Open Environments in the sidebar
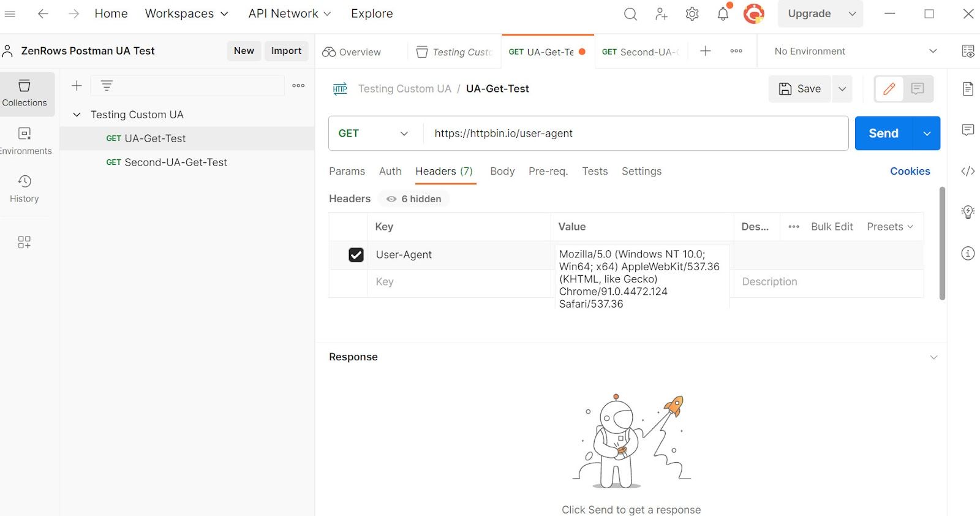The height and width of the screenshot is (516, 980). tap(24, 141)
